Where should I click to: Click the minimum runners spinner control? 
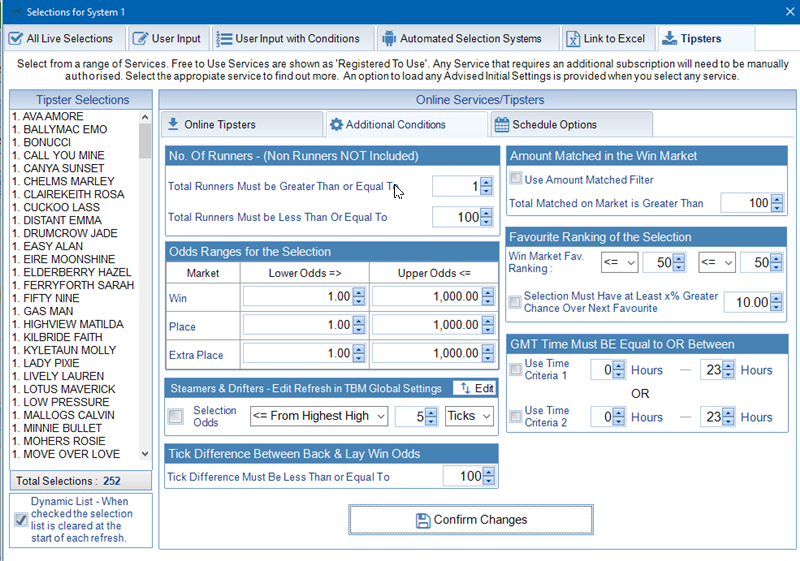pos(486,186)
